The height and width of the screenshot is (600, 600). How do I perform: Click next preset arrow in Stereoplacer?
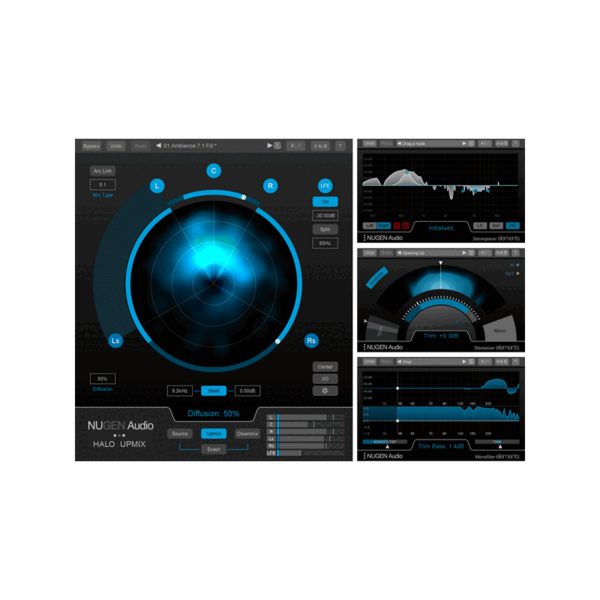click(464, 143)
